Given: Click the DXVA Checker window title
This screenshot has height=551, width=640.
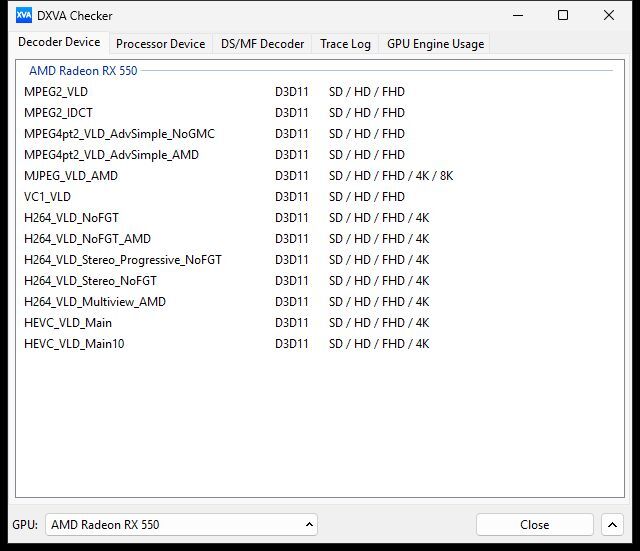Looking at the screenshot, I should [x=75, y=16].
